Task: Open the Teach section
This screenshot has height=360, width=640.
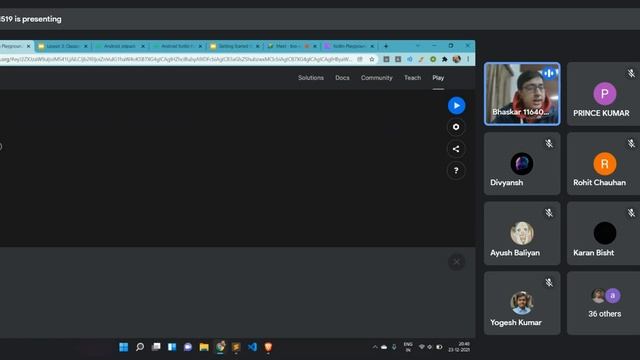Action: (412, 78)
